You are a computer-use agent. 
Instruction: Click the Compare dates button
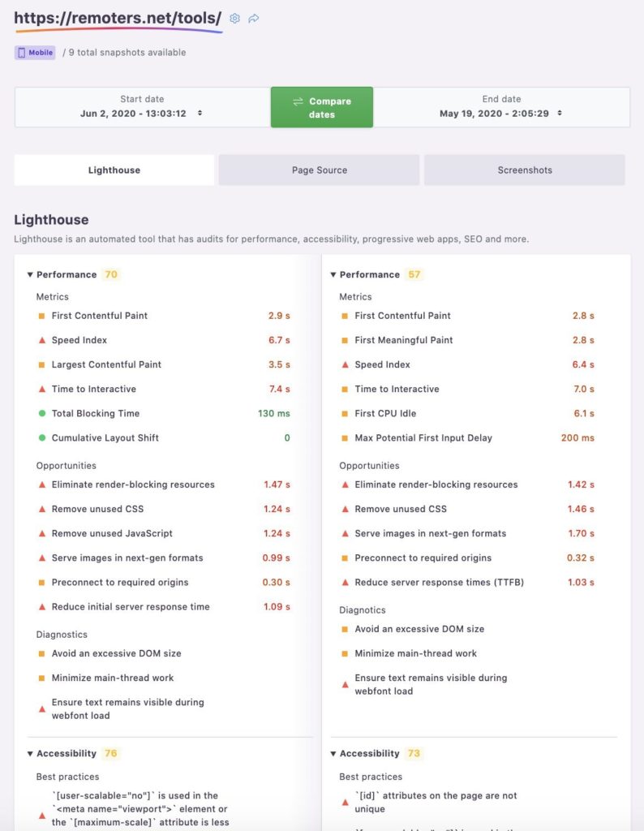click(x=322, y=107)
